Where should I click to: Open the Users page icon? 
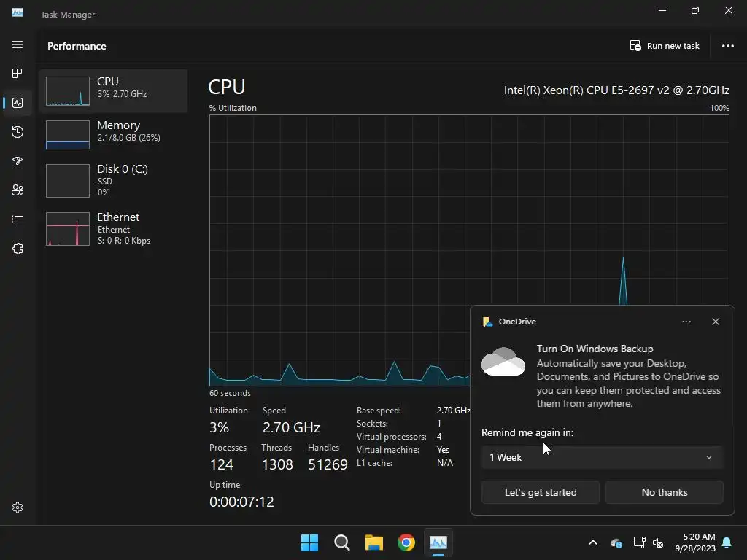tap(18, 190)
